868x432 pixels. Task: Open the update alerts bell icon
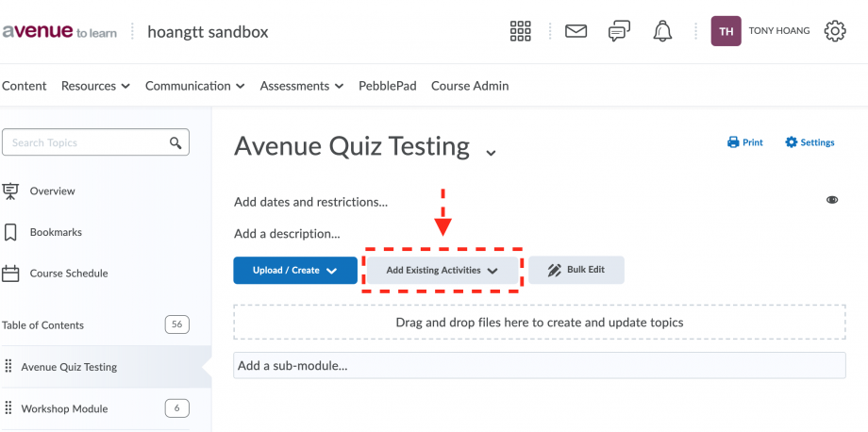pyautogui.click(x=662, y=31)
